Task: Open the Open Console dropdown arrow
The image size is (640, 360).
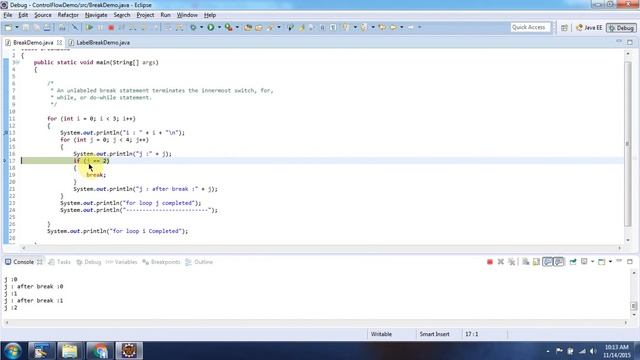Action: click(610, 262)
